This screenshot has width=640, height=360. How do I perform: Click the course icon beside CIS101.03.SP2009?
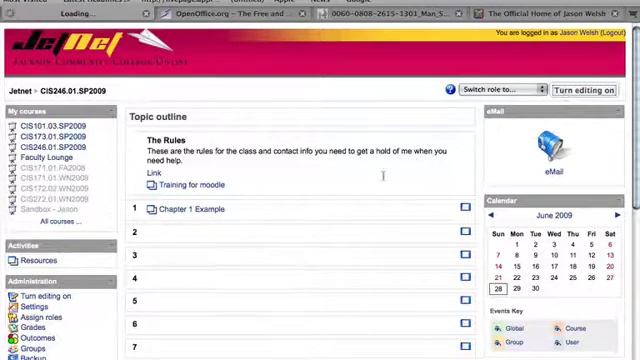tap(13, 126)
